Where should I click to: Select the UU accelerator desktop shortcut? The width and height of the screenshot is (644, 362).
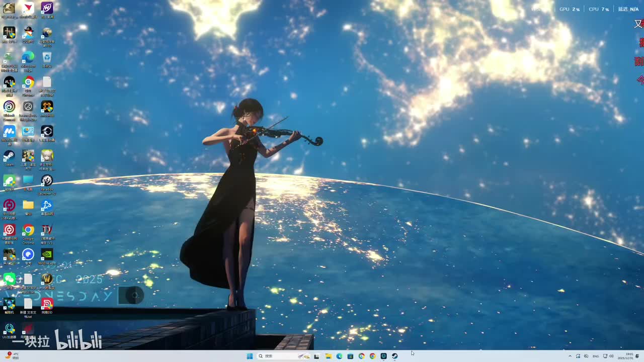tap(9, 331)
